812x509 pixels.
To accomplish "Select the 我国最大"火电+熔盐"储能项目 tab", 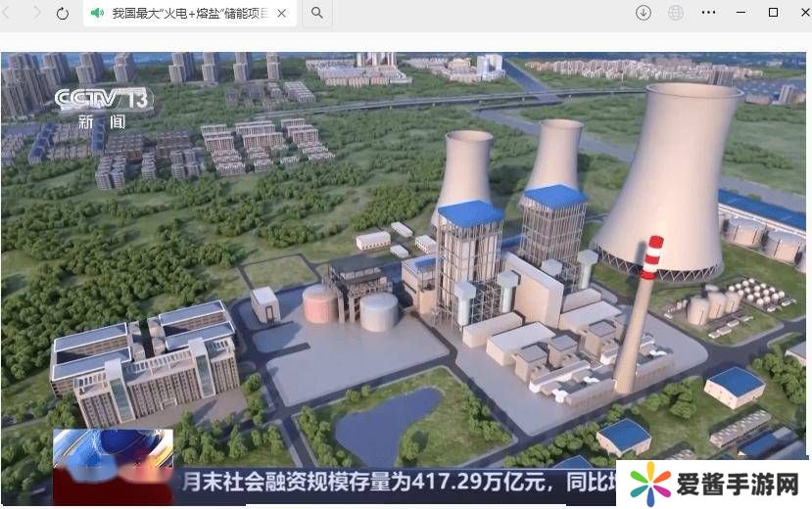I will 186,14.
